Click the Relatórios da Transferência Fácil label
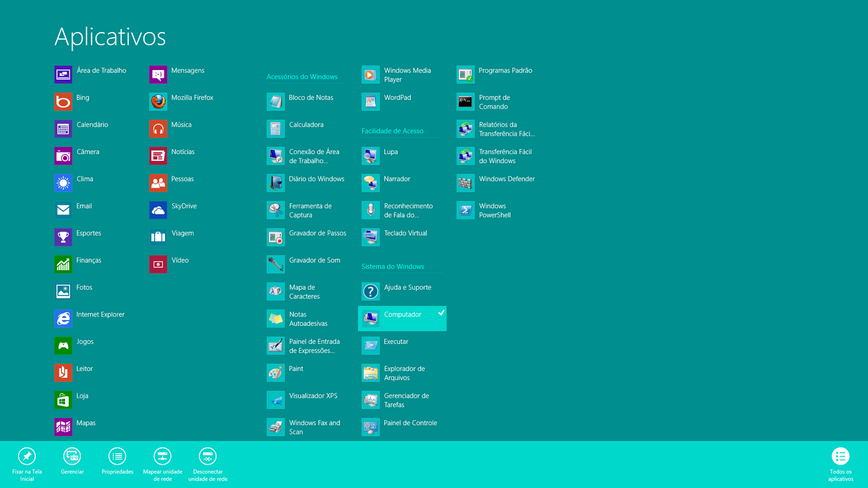Screen dimensions: 868x488 tap(507, 129)
